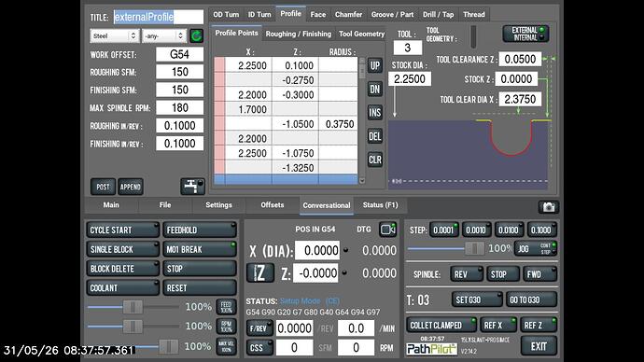The width and height of the screenshot is (644, 362).
Task: Move profile row up with UP button
Action: pyautogui.click(x=374, y=65)
